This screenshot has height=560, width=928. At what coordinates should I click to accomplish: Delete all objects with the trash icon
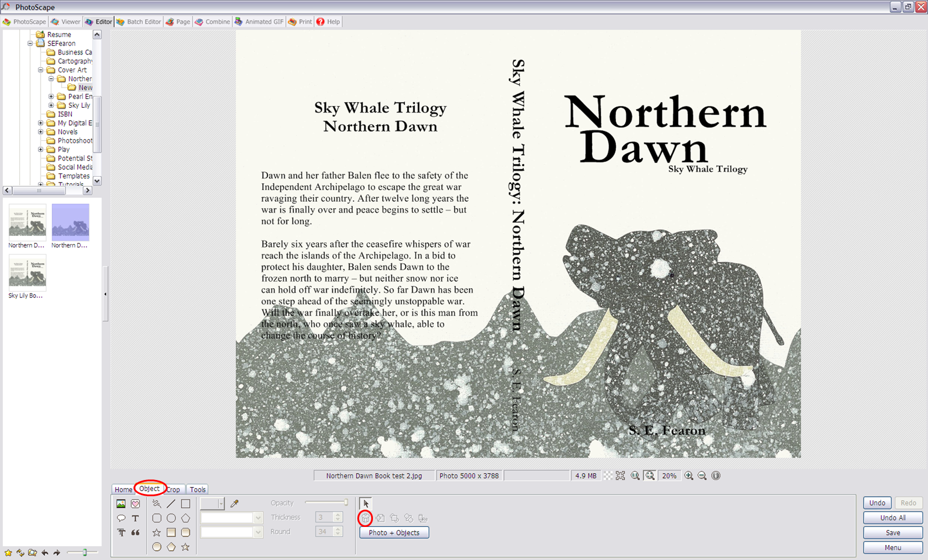tap(365, 518)
